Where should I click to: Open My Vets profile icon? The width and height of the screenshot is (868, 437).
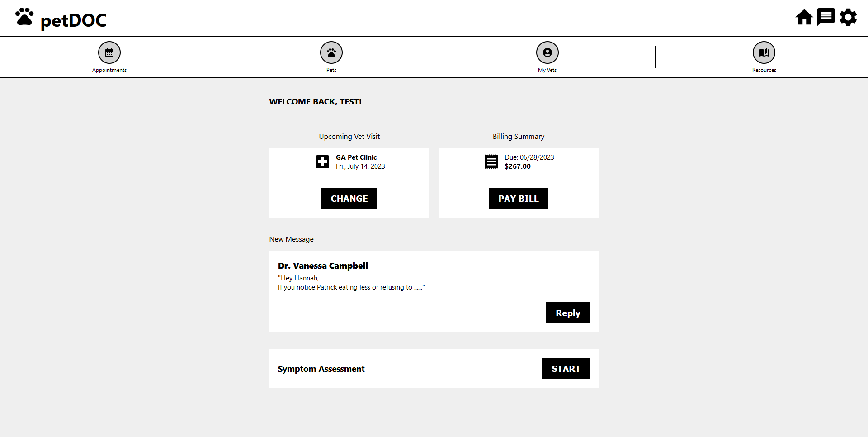point(547,52)
